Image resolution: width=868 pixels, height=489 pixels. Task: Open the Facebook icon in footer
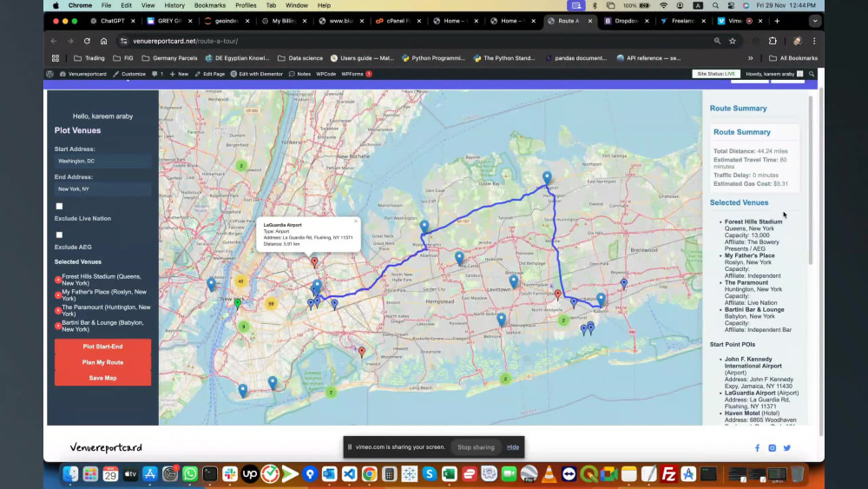(757, 448)
